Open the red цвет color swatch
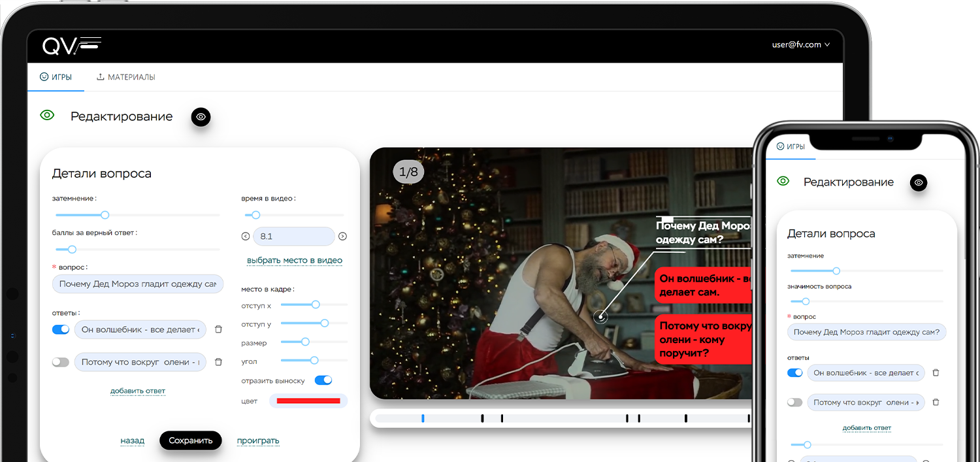The height and width of the screenshot is (462, 980). [308, 401]
